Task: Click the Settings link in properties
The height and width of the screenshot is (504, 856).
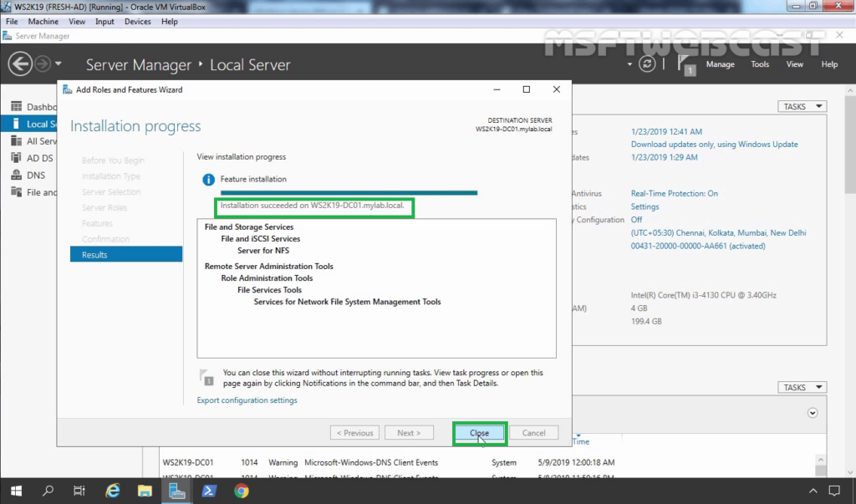Action: click(x=645, y=207)
